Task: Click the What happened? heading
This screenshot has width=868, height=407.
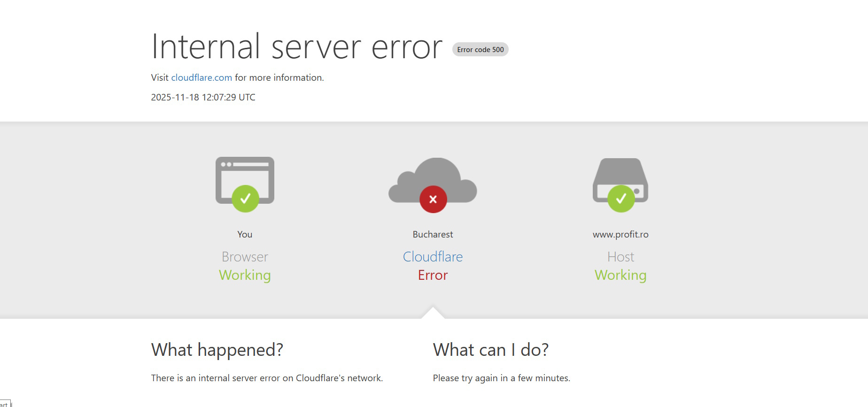Action: click(217, 350)
